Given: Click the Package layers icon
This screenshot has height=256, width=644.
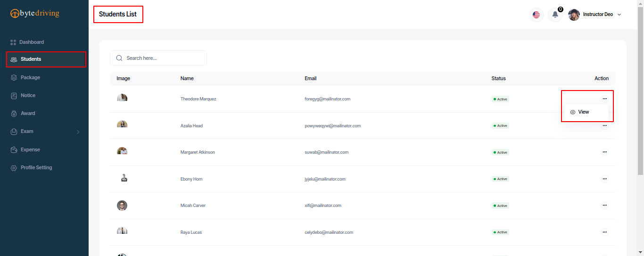Looking at the screenshot, I should coord(14,77).
